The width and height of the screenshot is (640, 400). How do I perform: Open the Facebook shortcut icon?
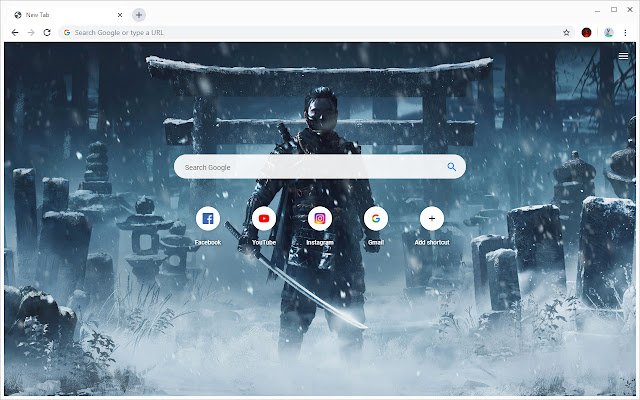(x=208, y=218)
